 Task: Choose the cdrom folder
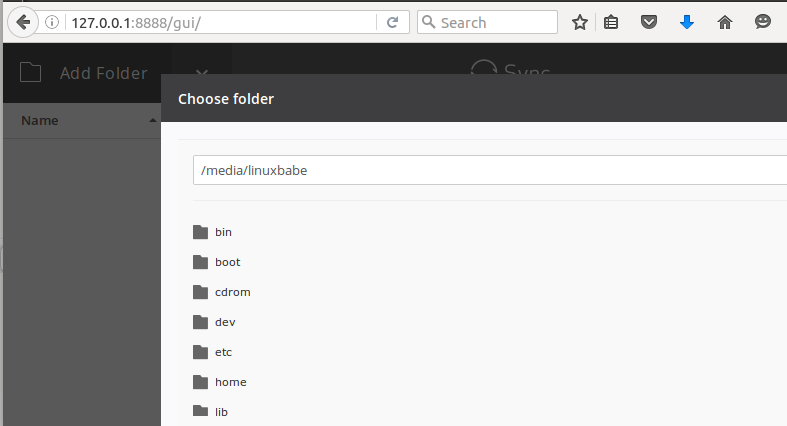coord(232,292)
